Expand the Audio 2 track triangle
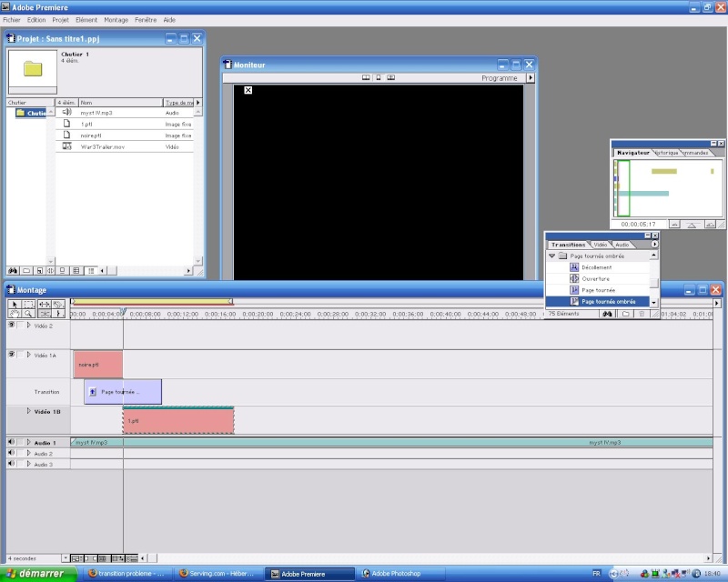The height and width of the screenshot is (582, 728). [x=29, y=453]
